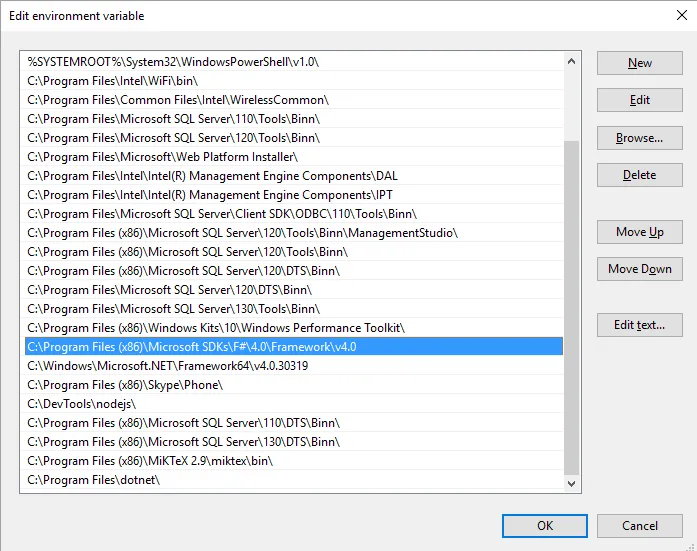This screenshot has height=551, width=697.
Task: Confirm changes with OK
Action: (545, 526)
